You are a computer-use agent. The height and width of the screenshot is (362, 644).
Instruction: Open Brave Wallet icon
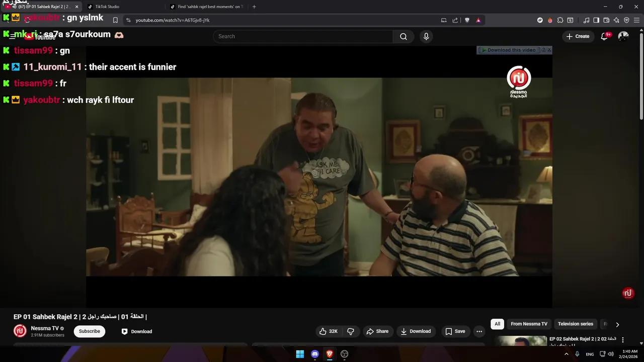(606, 20)
